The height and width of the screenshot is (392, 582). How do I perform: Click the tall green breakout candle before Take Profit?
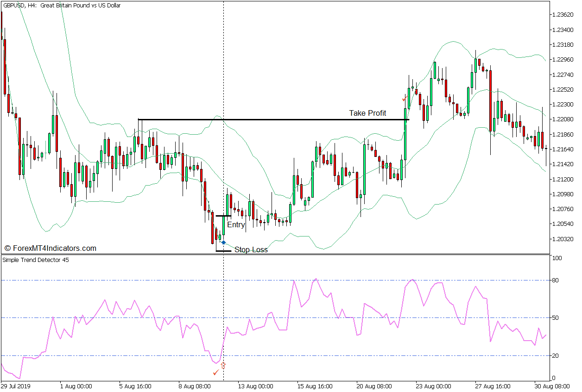coord(405,139)
